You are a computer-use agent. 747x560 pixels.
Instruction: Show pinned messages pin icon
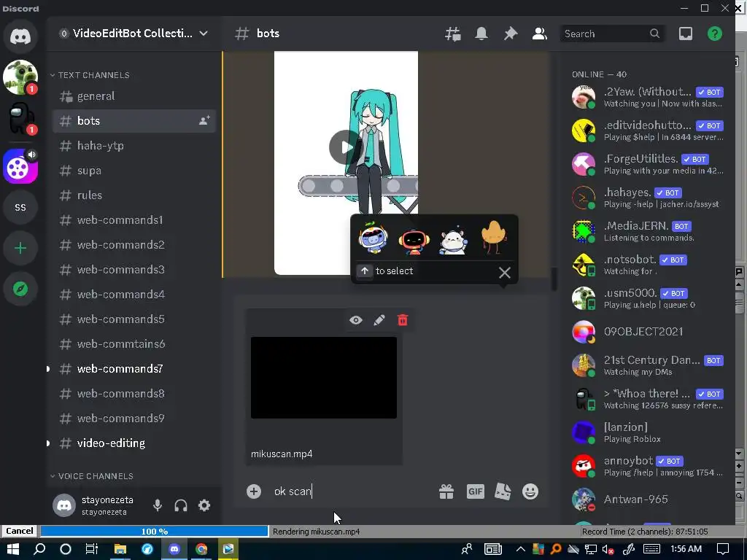pyautogui.click(x=510, y=34)
